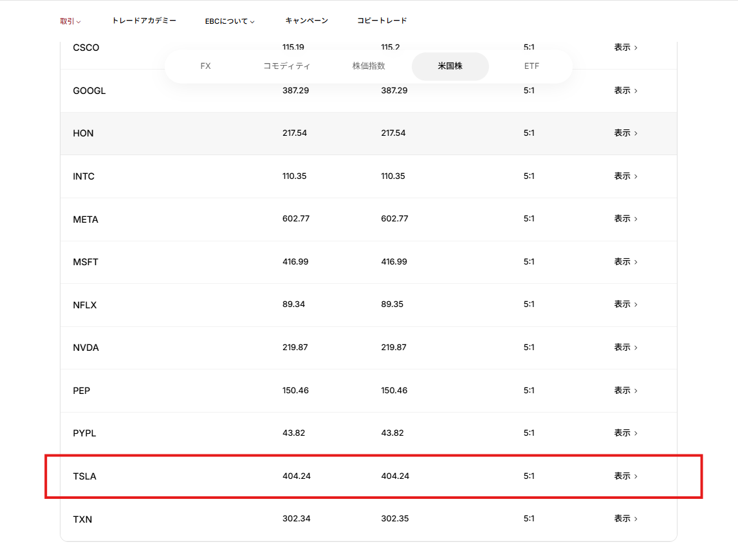The width and height of the screenshot is (738, 560).
Task: Click 表示 link in NVDA row
Action: (x=625, y=348)
